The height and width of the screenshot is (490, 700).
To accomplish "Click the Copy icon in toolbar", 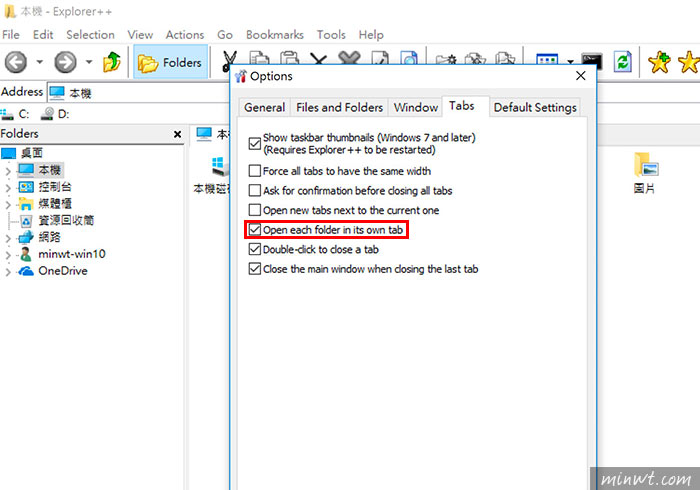I will pos(259,58).
